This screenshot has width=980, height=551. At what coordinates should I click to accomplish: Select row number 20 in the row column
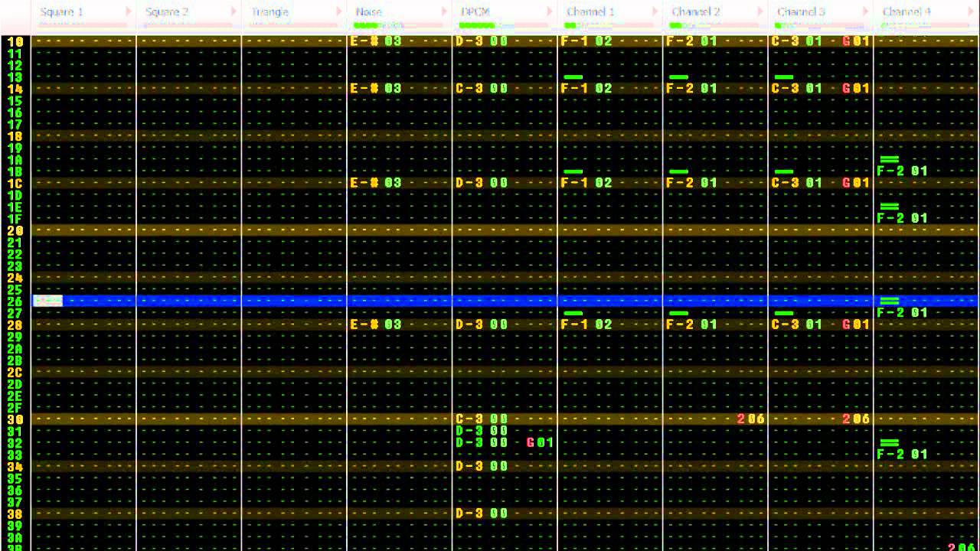point(15,230)
